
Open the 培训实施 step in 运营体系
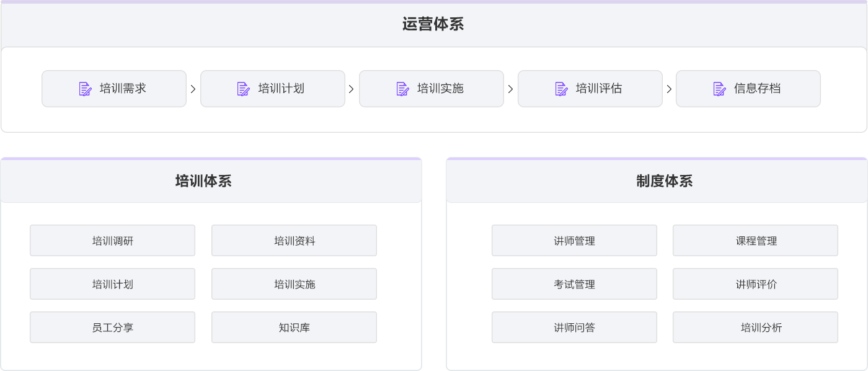(x=432, y=89)
